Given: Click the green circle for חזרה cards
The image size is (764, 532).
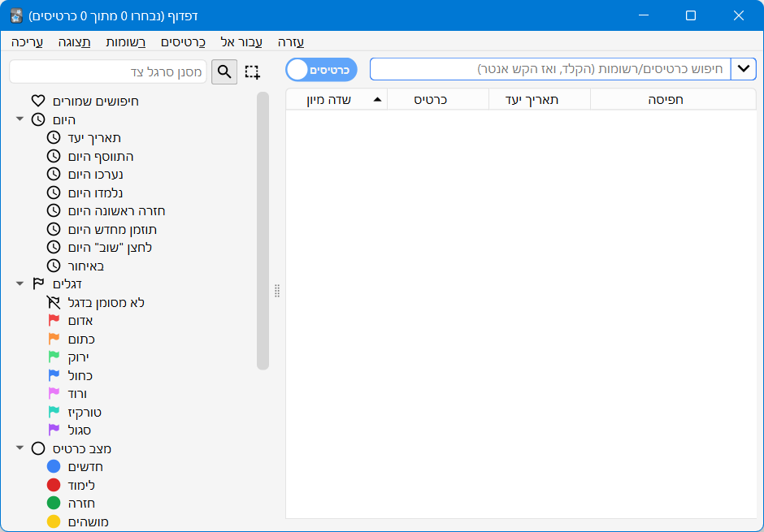Looking at the screenshot, I should click(x=54, y=503).
